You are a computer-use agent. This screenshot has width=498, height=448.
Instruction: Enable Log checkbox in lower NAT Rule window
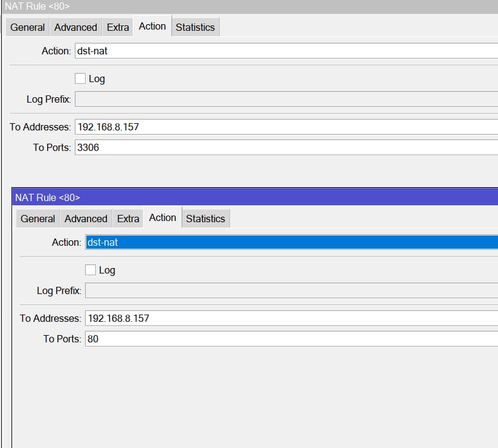coord(91,270)
